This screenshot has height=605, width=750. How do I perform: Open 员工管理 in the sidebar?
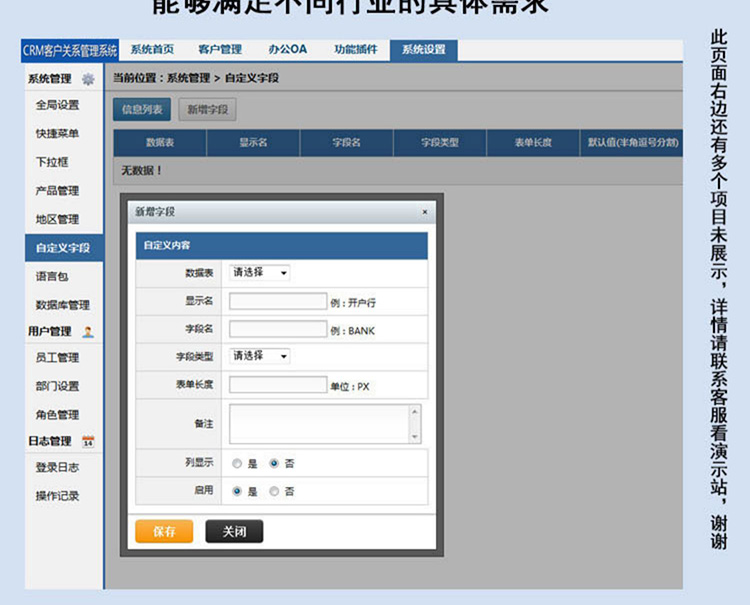coord(57,358)
